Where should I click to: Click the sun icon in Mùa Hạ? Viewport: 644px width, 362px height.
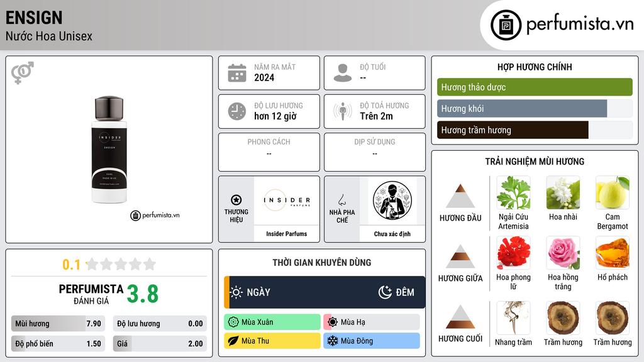(x=333, y=322)
